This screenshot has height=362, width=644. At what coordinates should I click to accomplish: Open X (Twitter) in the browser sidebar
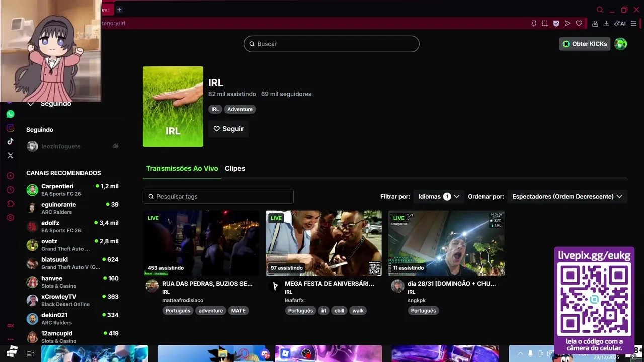(x=10, y=155)
